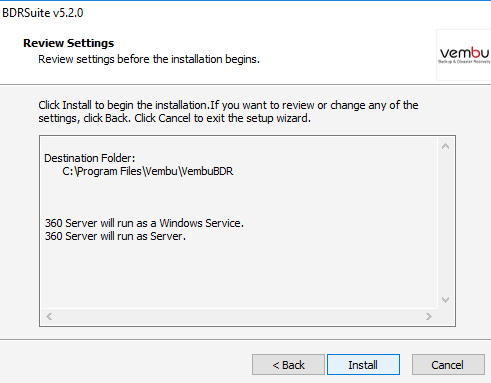The height and width of the screenshot is (383, 491).
Task: Click the 'run as a Windows Service' line
Action: coord(144,223)
